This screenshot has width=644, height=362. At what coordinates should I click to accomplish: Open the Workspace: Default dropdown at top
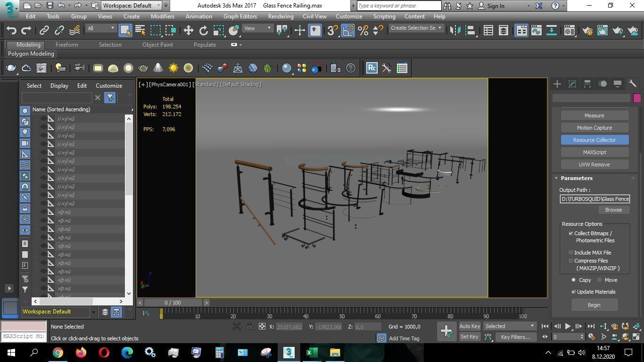click(x=132, y=6)
